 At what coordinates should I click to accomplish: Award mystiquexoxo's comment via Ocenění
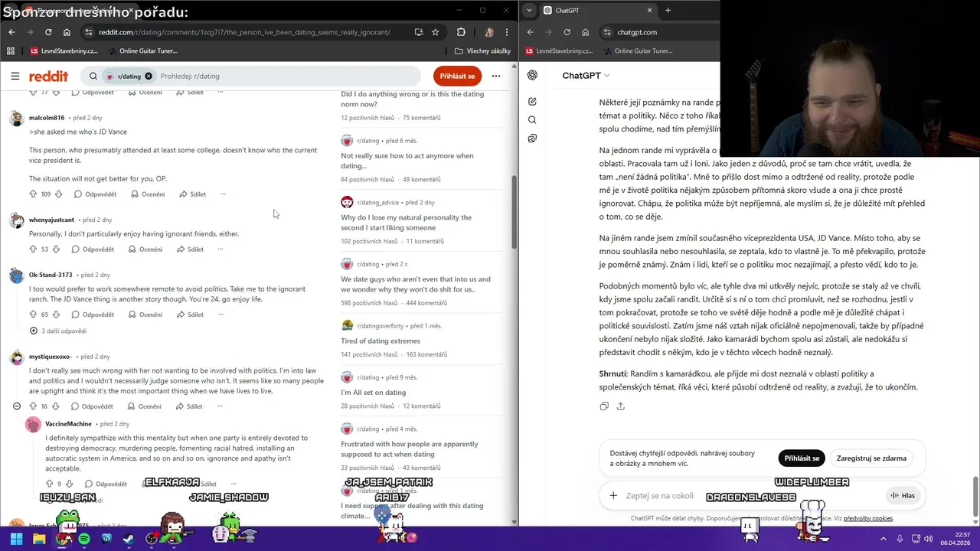(143, 406)
